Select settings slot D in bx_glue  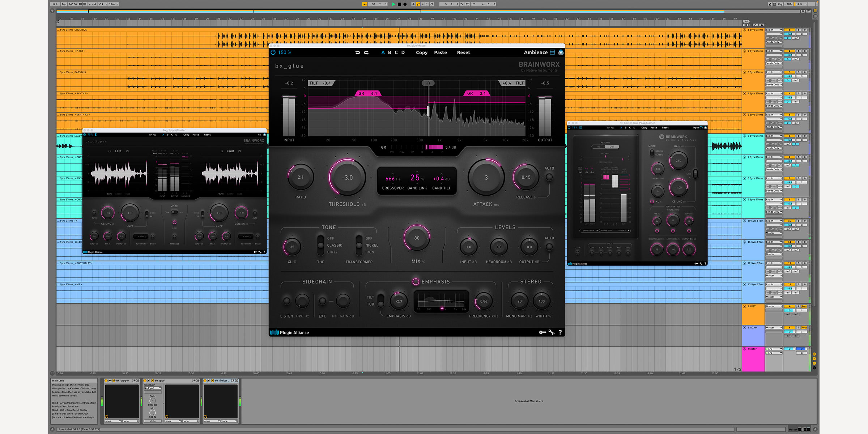click(403, 52)
